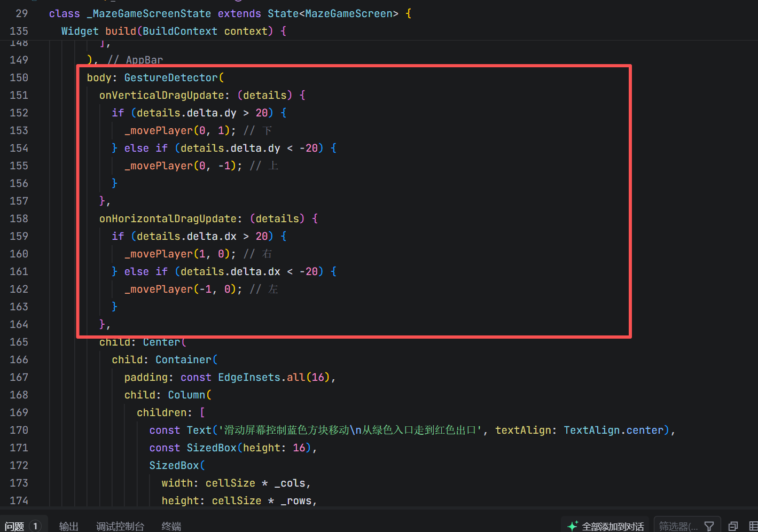
Task: Open the 调试控制台 debug console tab
Action: (x=120, y=526)
